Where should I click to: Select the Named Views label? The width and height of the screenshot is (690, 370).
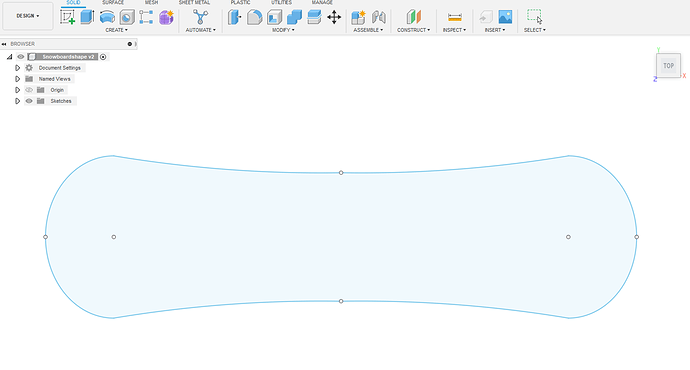(55, 79)
